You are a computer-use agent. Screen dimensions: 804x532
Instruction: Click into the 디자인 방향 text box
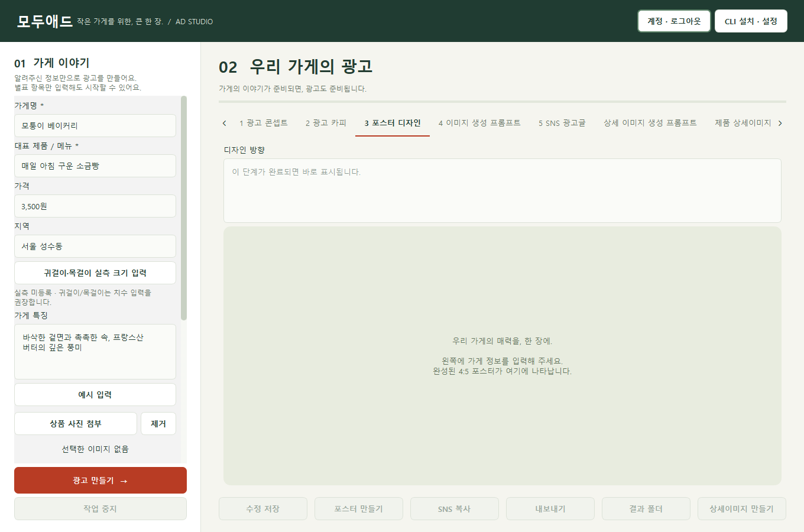coord(502,191)
